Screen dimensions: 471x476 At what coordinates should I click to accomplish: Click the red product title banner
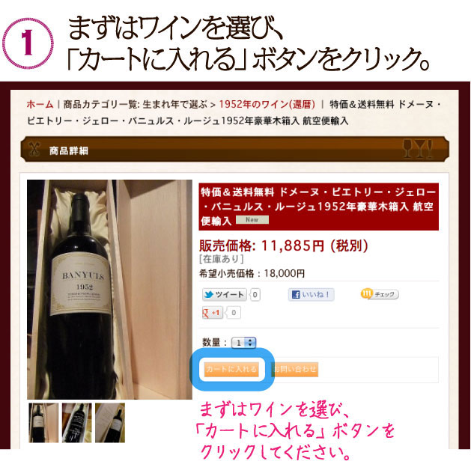click(318, 207)
